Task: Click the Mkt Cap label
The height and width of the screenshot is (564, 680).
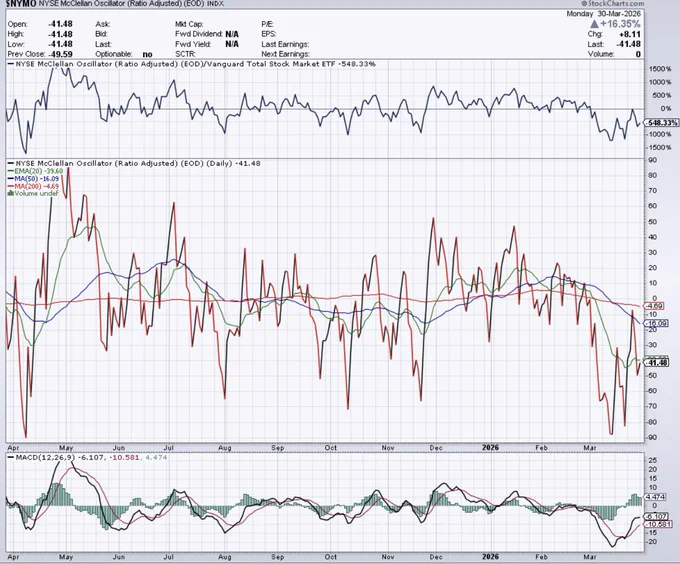Action: (190, 24)
